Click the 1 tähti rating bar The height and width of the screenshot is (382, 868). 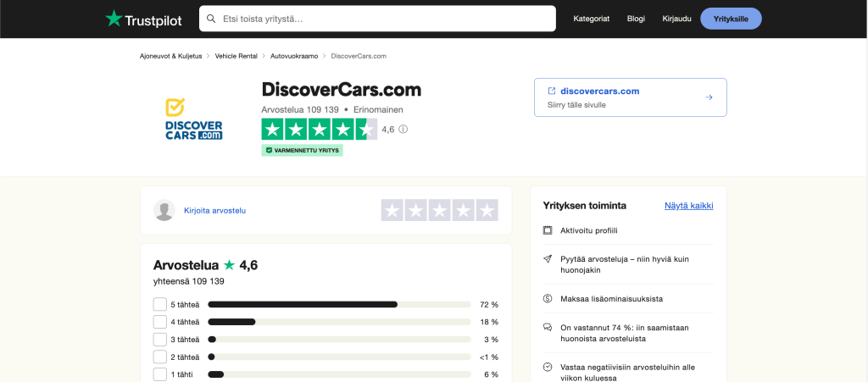pyautogui.click(x=339, y=374)
